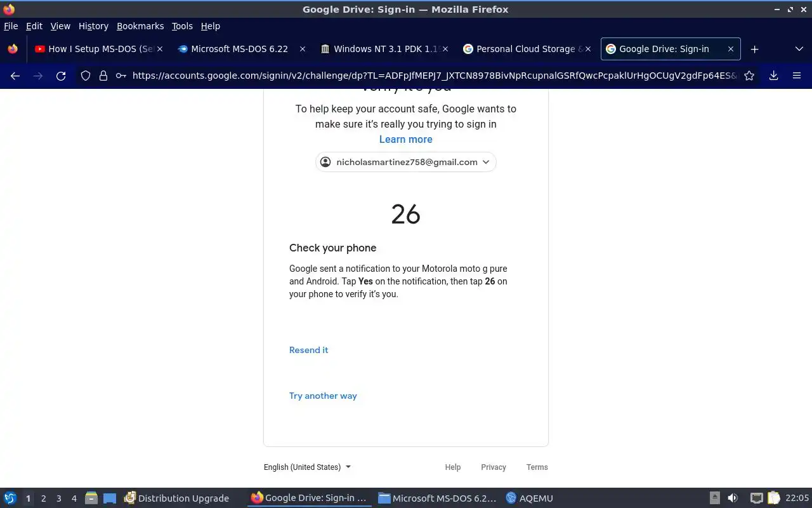
Task: Open AQEMU taskbar window
Action: [x=530, y=498]
